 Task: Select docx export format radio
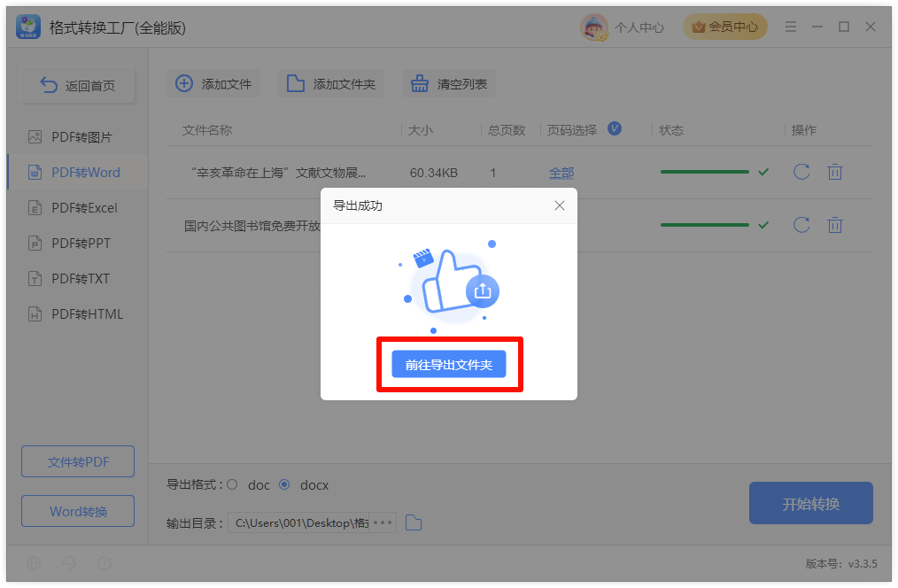point(284,485)
